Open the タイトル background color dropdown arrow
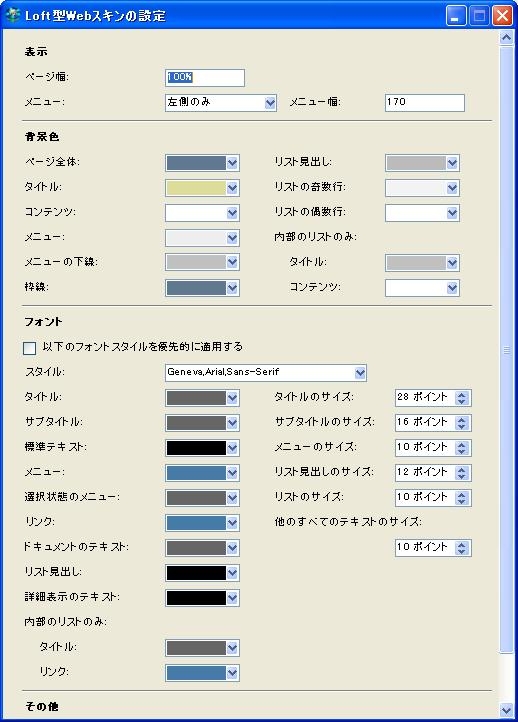The image size is (518, 722). [x=232, y=187]
